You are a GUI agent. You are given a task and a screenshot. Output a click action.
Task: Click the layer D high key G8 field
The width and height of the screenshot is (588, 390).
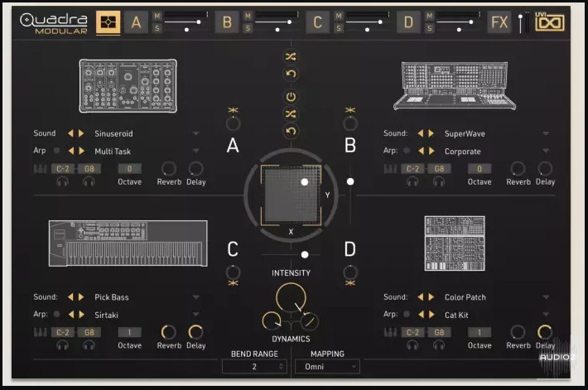pyautogui.click(x=439, y=332)
